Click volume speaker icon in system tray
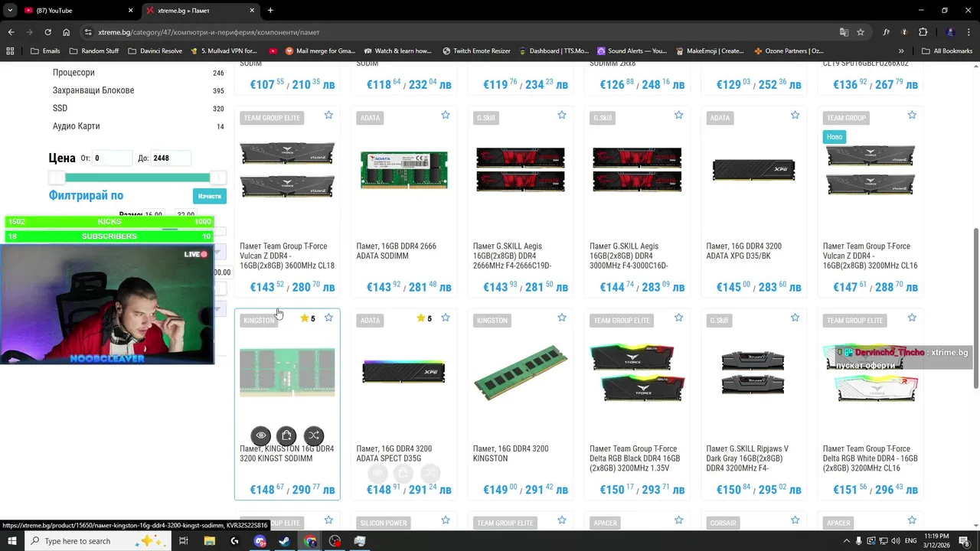Viewport: 980px width, 551px height. coord(897,541)
